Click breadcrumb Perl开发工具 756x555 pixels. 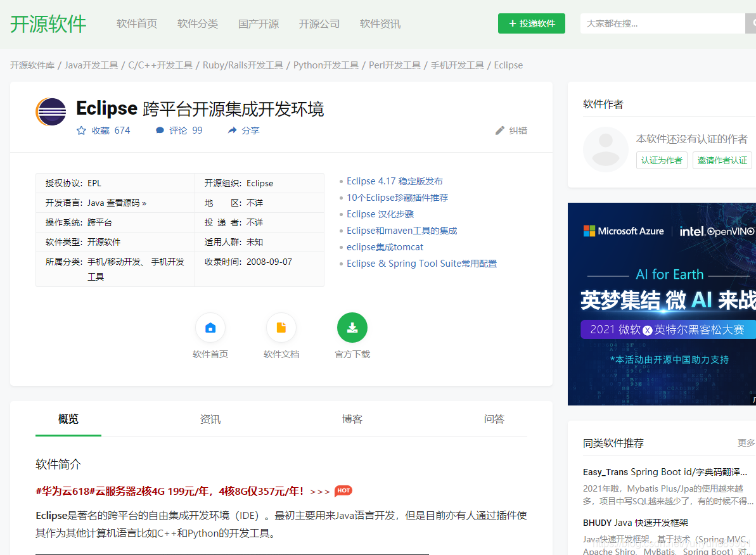click(394, 65)
